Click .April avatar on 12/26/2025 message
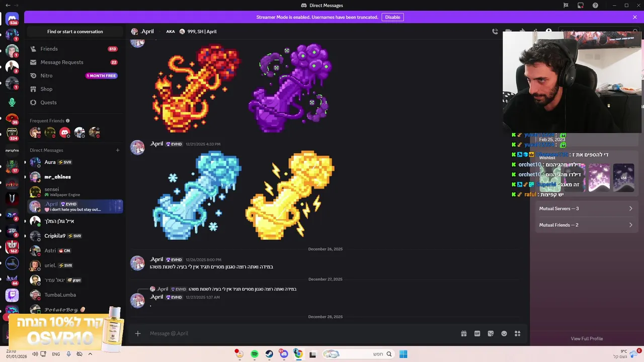644x362 pixels. 137,263
